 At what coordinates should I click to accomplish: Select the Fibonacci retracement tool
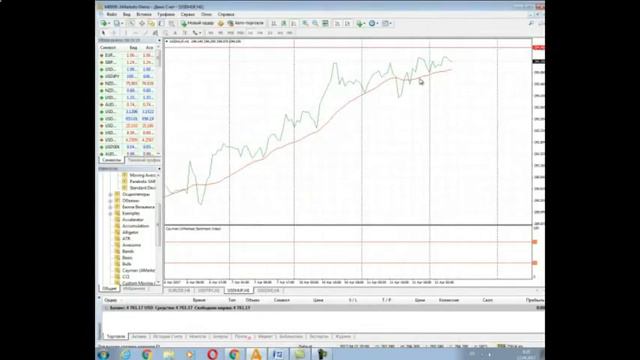[x=166, y=33]
